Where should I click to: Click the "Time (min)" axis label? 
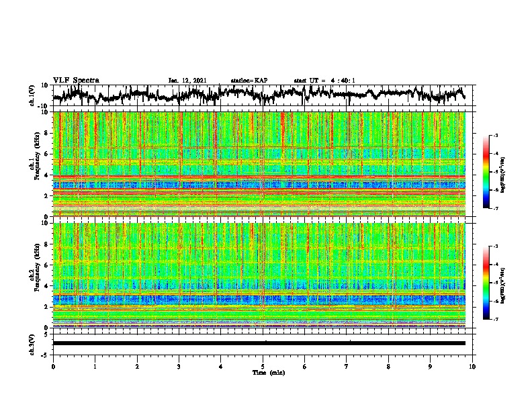(269, 373)
